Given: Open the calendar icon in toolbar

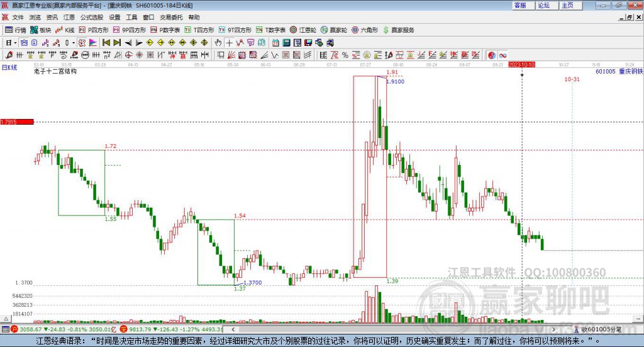Looking at the screenshot, I should pos(275,43).
